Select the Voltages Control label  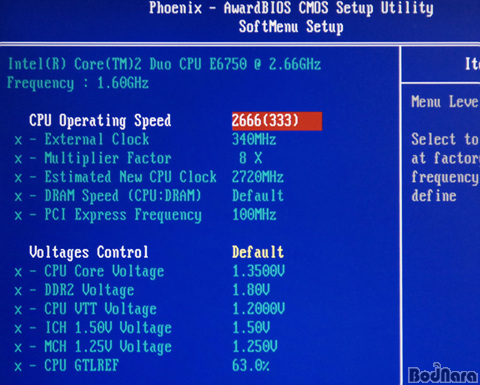pyautogui.click(x=89, y=253)
